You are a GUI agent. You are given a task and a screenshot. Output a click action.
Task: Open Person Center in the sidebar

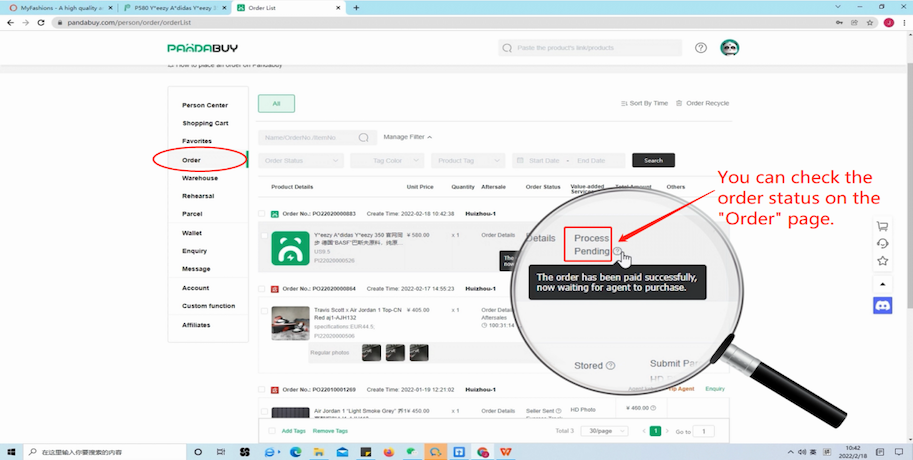click(205, 105)
